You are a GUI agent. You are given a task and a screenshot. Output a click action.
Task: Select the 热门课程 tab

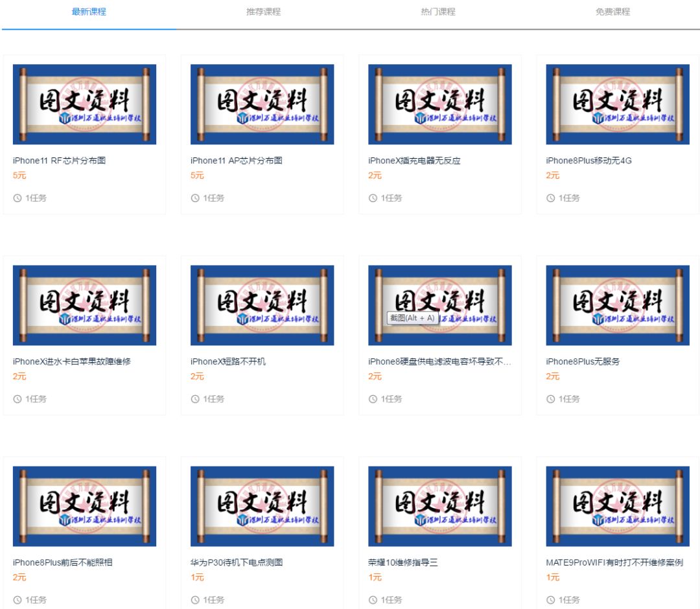coord(438,12)
